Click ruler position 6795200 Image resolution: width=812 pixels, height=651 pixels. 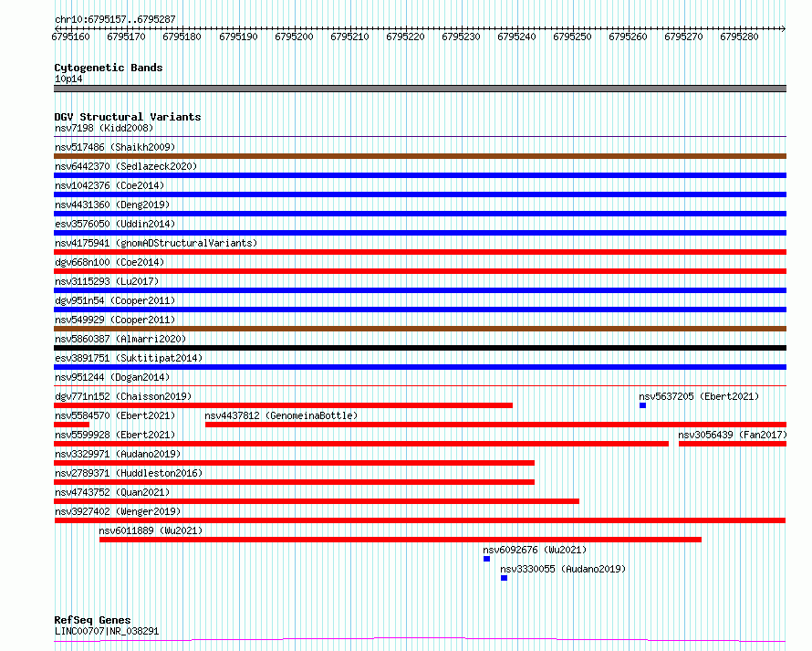(294, 37)
